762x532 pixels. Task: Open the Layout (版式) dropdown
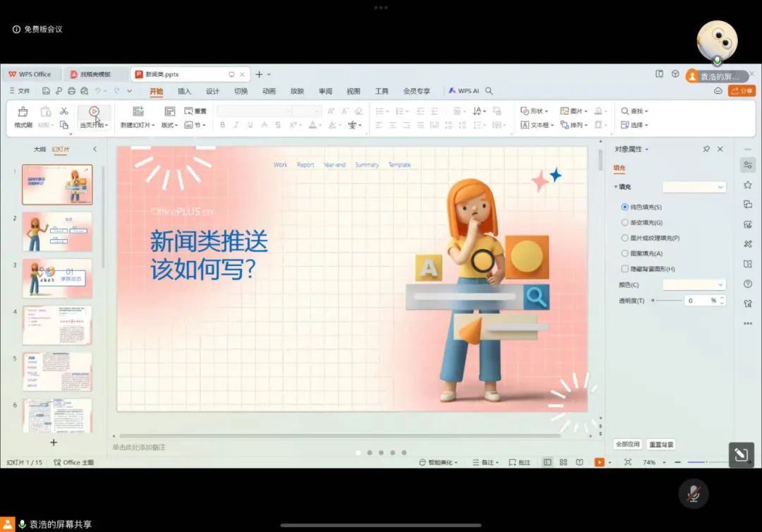click(169, 125)
